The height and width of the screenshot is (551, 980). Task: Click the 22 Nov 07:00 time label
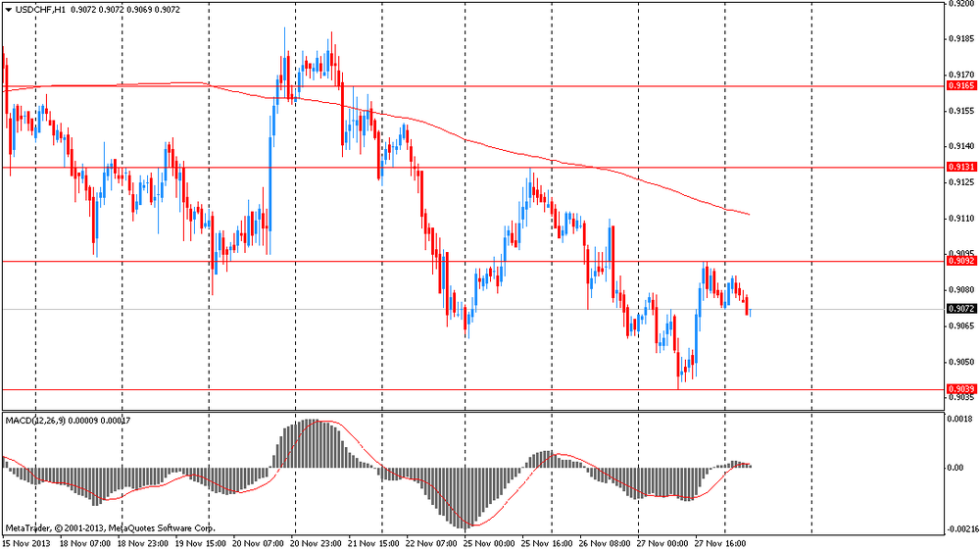[x=431, y=543]
